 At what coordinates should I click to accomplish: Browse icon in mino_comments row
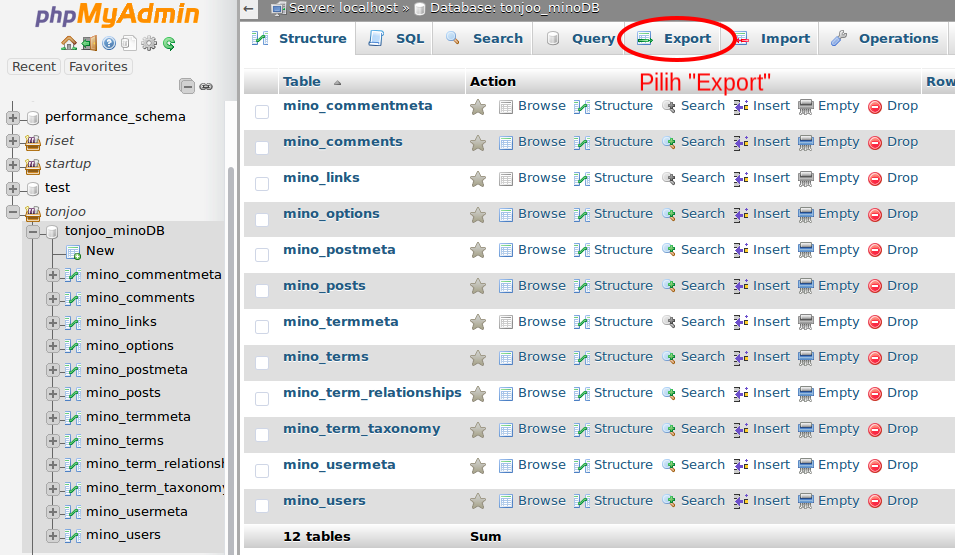tap(506, 143)
